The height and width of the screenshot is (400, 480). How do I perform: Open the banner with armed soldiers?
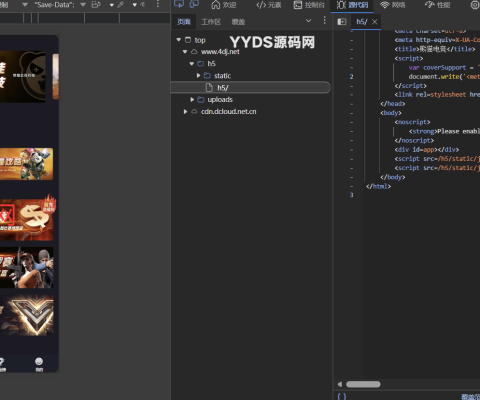[26, 268]
